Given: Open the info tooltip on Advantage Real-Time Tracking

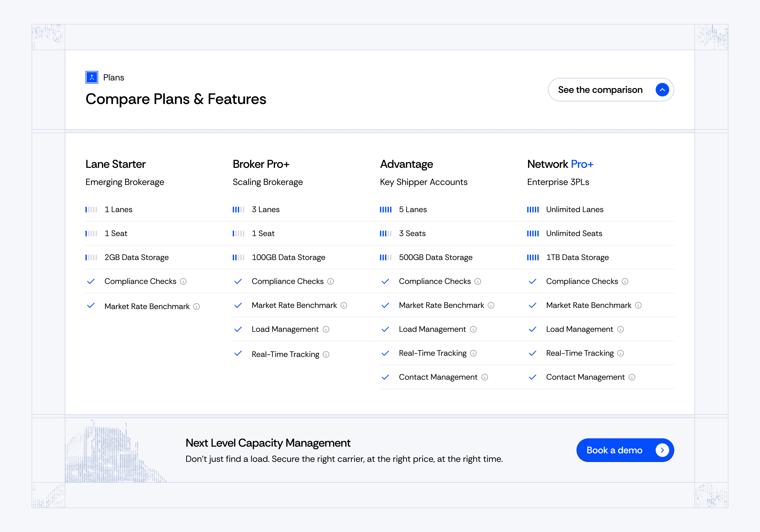Looking at the screenshot, I should 473,354.
